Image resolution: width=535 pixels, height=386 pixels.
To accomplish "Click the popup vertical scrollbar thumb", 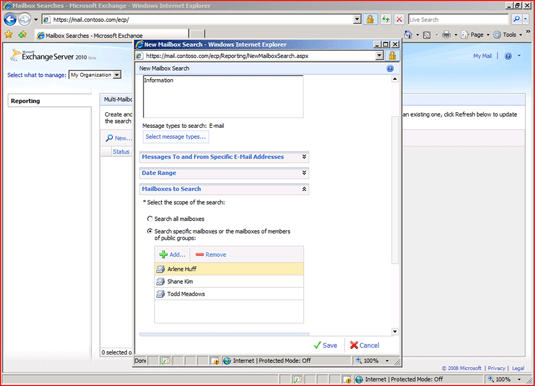I will 395,190.
